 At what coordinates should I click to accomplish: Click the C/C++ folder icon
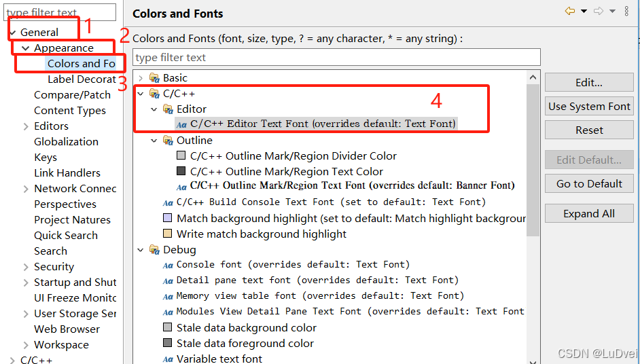(154, 94)
